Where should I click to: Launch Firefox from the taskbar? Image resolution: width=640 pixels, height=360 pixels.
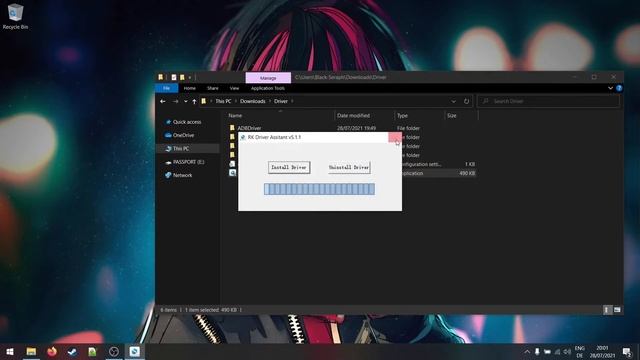52,351
